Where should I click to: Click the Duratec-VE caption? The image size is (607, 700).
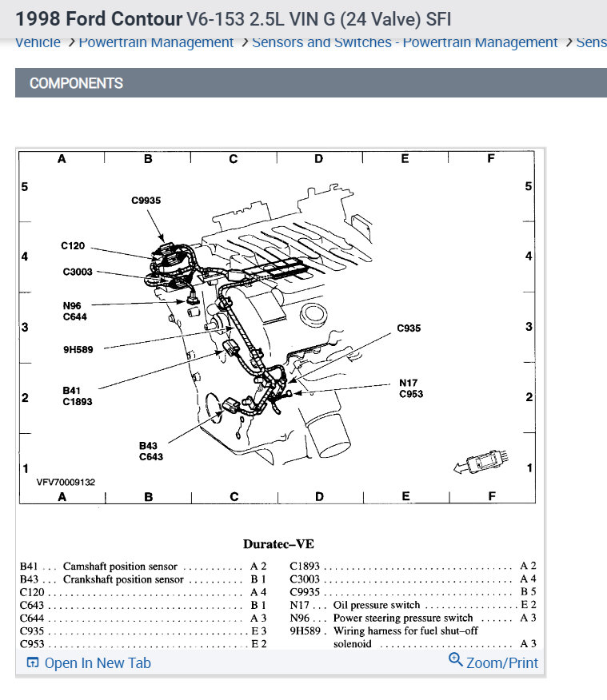(278, 543)
